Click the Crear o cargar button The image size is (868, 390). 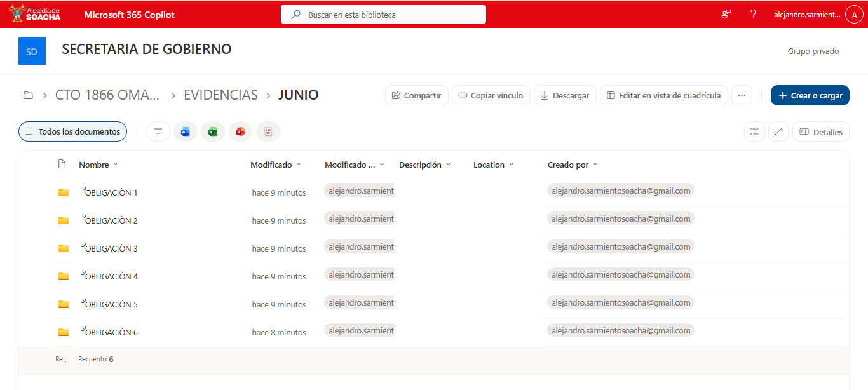(810, 95)
